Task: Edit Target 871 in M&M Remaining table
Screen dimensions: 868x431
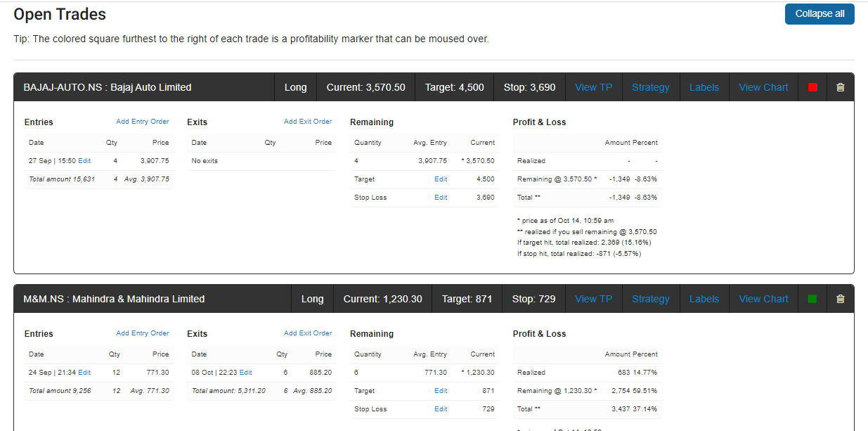Action: click(441, 391)
